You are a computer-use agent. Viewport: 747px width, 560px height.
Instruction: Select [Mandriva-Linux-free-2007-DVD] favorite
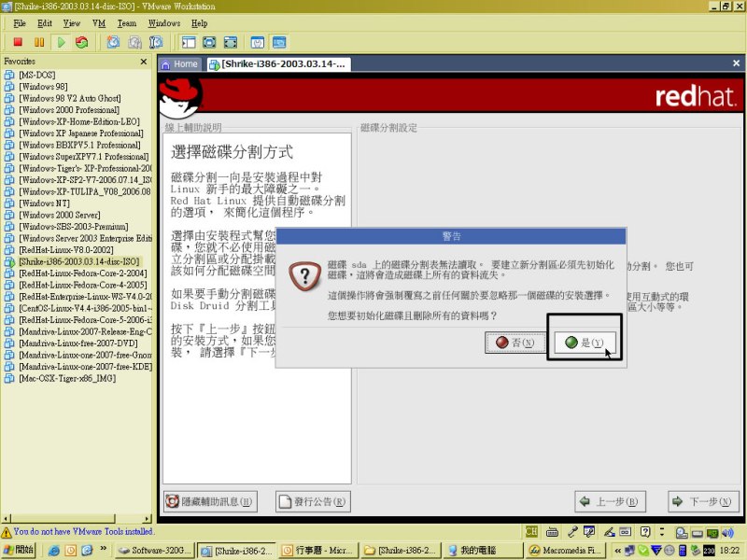(x=78, y=343)
